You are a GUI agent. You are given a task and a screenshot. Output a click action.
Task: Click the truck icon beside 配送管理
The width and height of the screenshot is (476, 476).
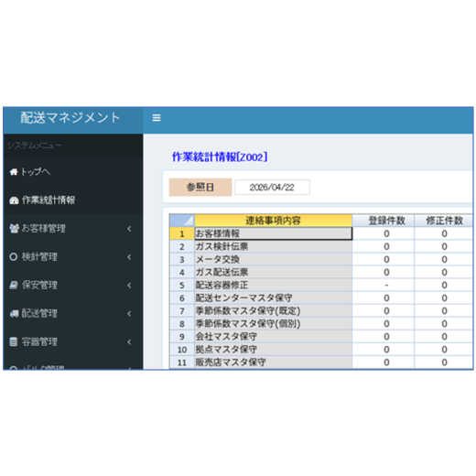point(14,313)
